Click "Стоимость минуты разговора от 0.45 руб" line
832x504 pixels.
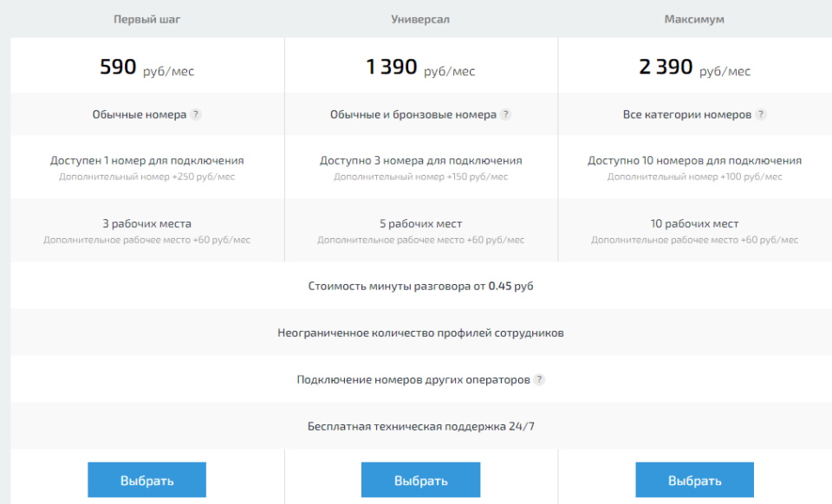click(x=420, y=286)
